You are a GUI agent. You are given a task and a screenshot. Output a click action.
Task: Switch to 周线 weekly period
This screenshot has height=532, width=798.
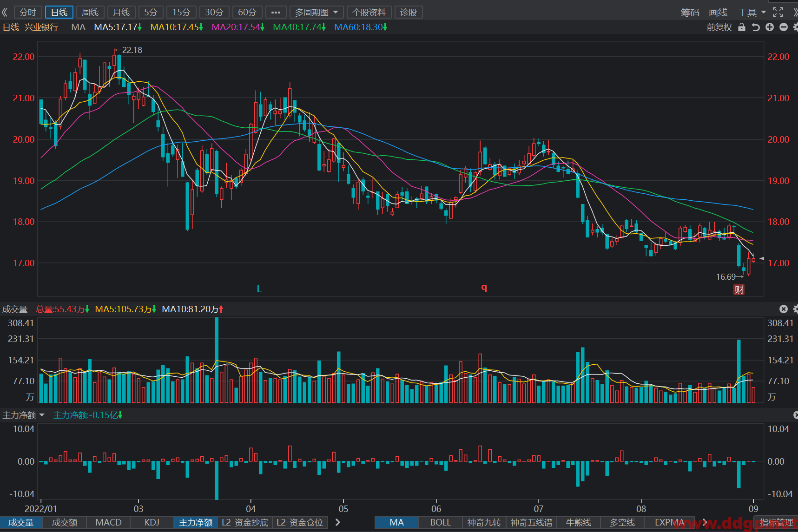tap(90, 12)
